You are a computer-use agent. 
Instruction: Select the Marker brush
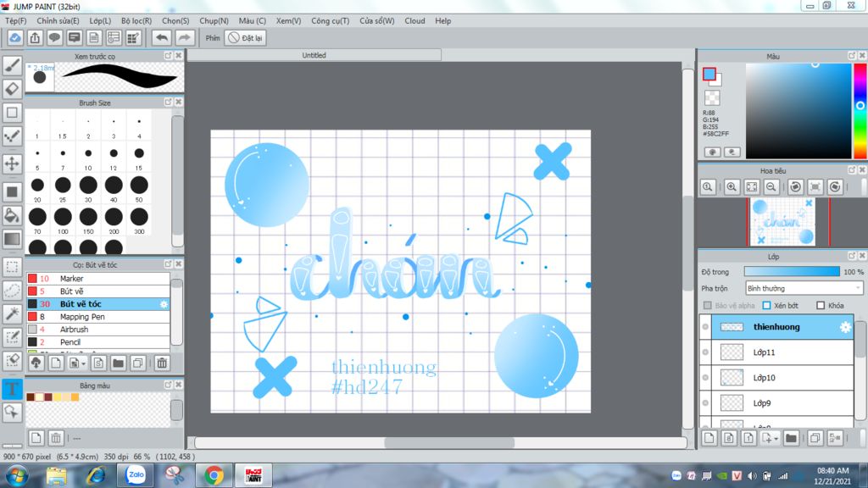coord(98,278)
